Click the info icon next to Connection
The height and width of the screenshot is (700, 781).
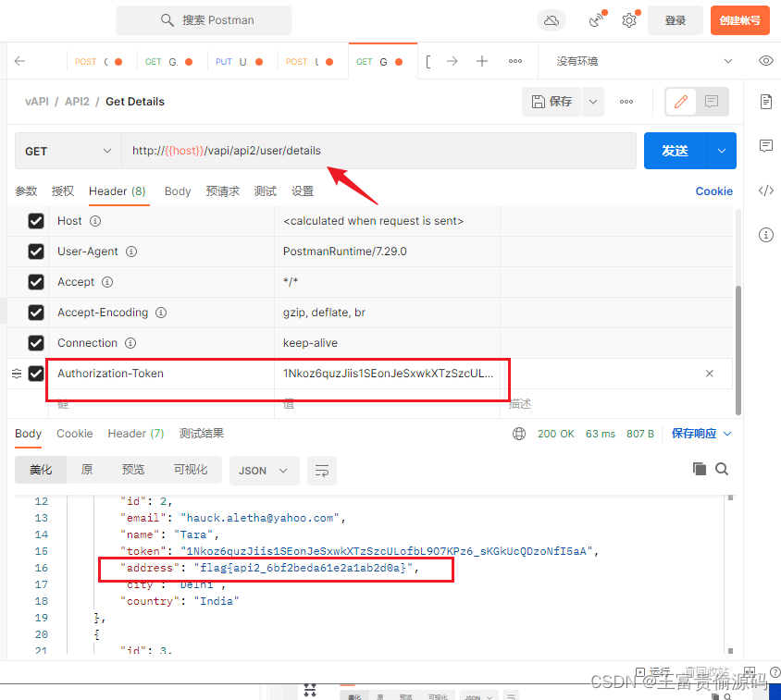[x=130, y=343]
